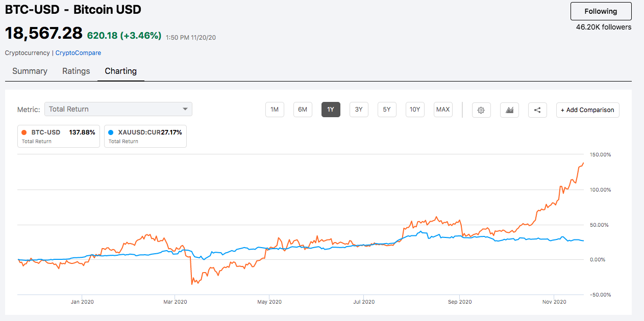Viewport: 644px width, 321px height.
Task: Click the share chart icon
Action: (537, 110)
